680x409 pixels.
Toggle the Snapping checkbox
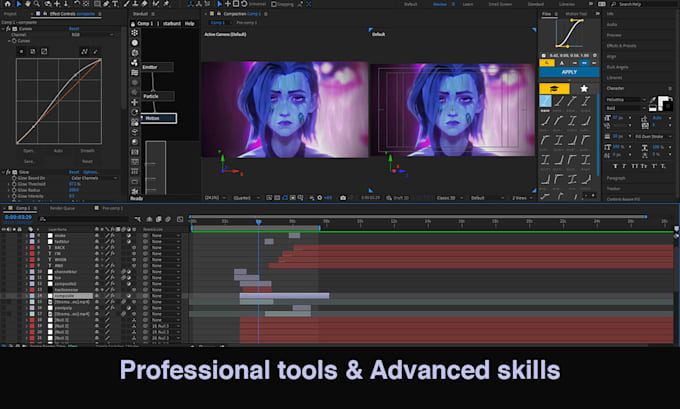click(274, 4)
